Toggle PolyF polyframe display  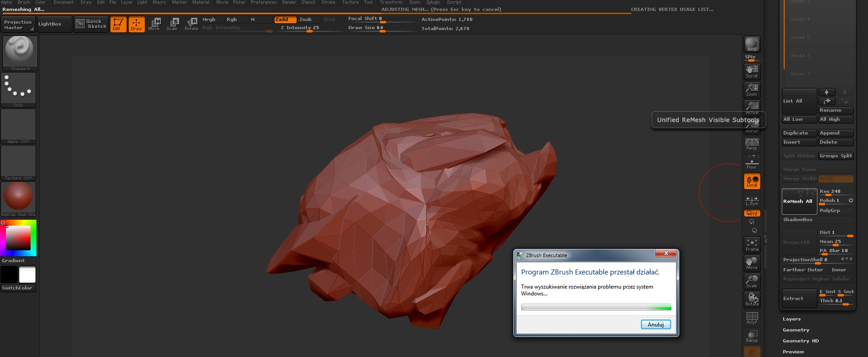click(752, 318)
